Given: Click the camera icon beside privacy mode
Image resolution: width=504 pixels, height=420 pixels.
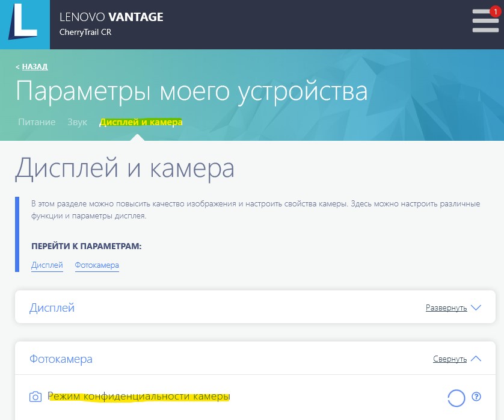Looking at the screenshot, I should coord(35,397).
